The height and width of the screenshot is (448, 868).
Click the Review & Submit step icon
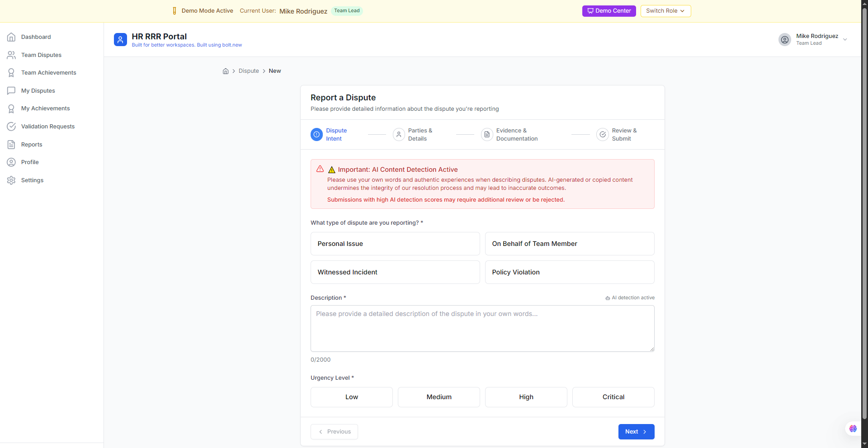tap(603, 135)
